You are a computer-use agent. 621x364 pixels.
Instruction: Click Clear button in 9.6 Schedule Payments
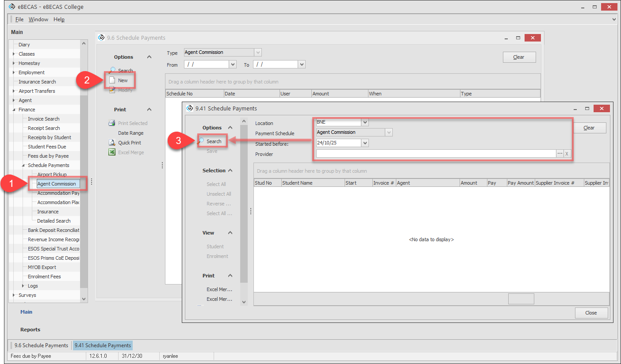[x=519, y=57]
